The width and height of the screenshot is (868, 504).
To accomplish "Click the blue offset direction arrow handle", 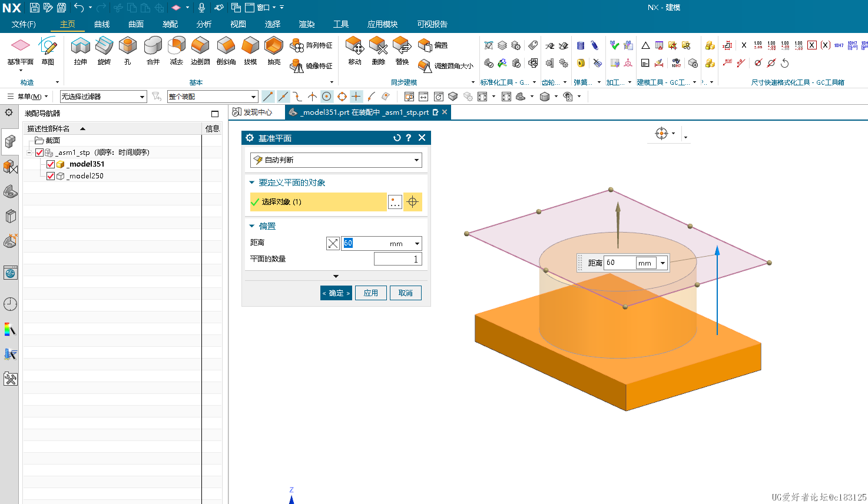I will (x=717, y=250).
